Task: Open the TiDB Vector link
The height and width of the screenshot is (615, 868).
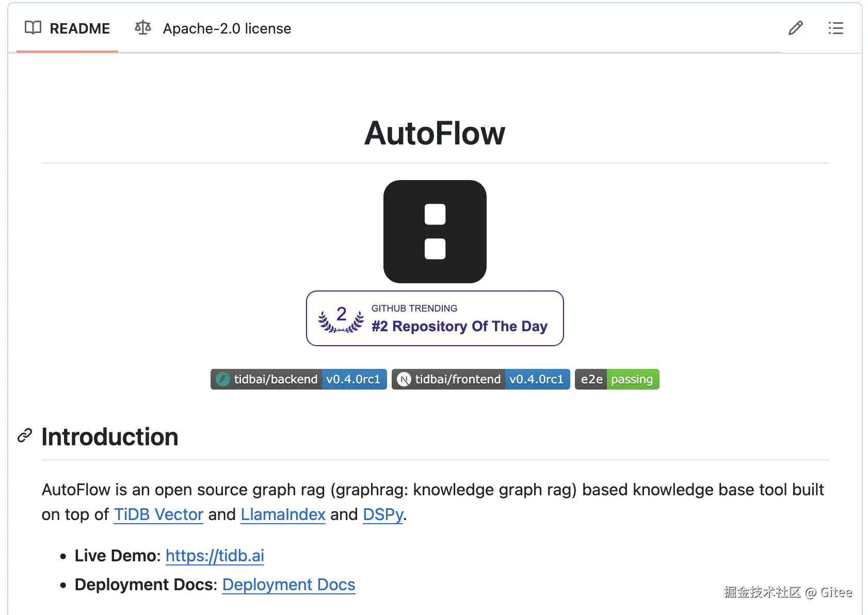Action: tap(158, 514)
